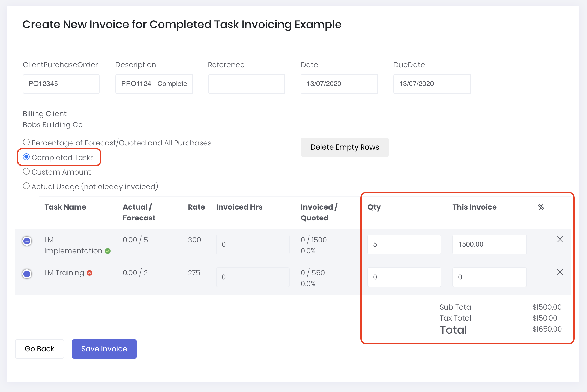Screen dimensions: 587x392
Task: Remove LM Implementation row with X icon
Action: (560, 240)
